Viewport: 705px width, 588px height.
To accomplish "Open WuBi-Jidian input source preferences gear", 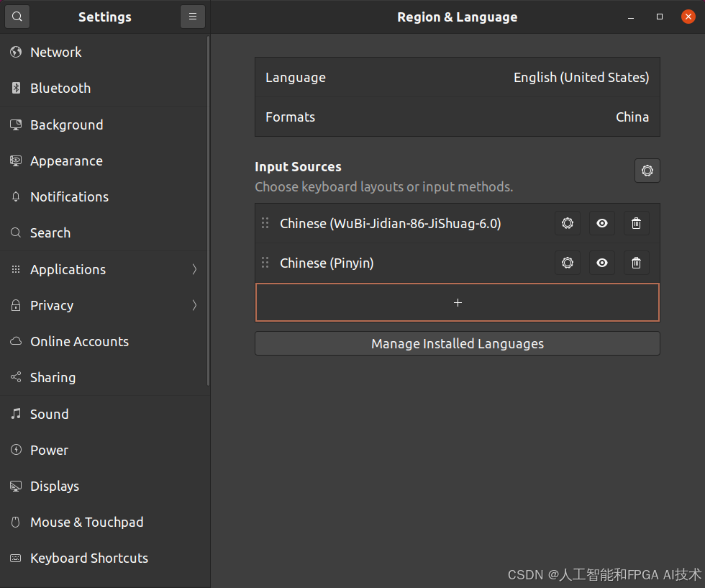I will (568, 223).
